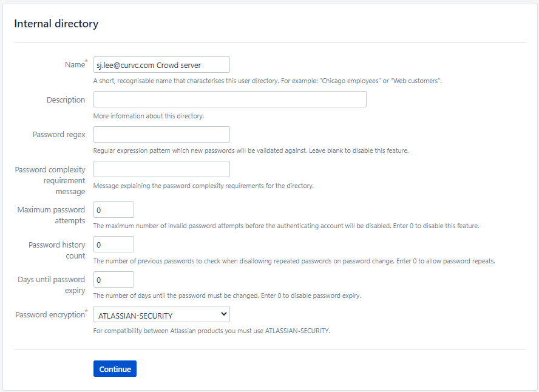
Task: Click into the Description text box
Action: pos(230,100)
